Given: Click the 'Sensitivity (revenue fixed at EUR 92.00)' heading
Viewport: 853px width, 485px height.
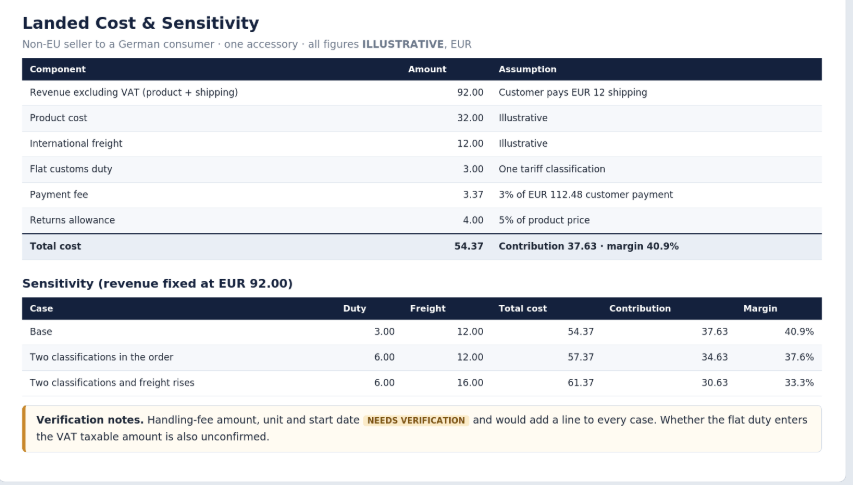Looking at the screenshot, I should [157, 284].
